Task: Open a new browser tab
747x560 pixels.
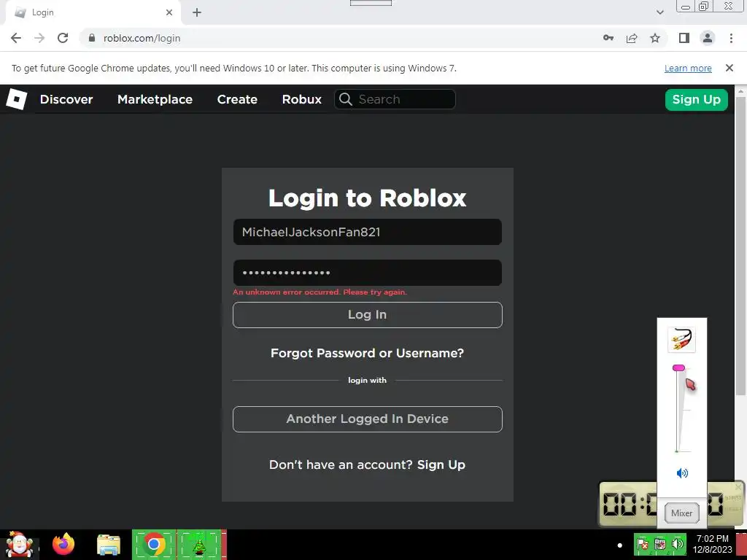Action: click(197, 12)
